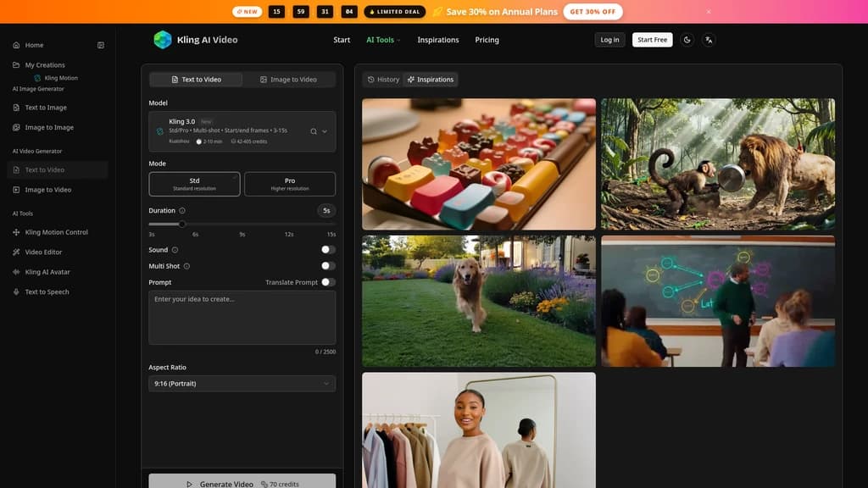Open the History tab
The image size is (868, 488).
point(383,80)
